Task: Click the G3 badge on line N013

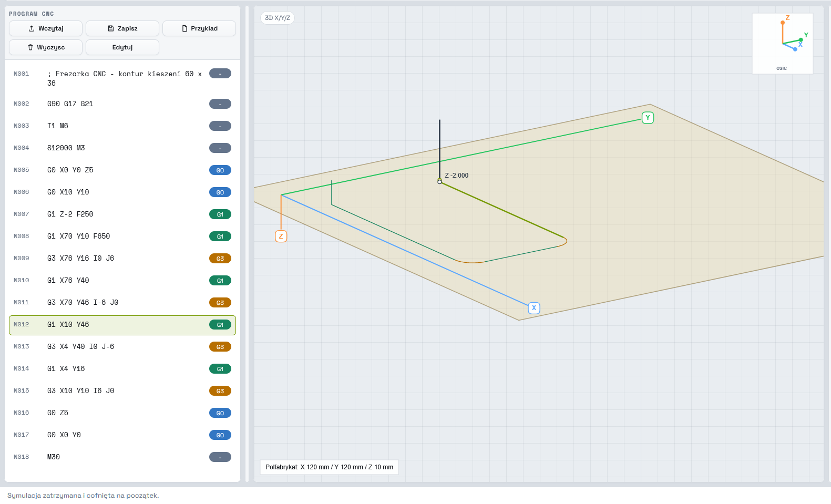Action: click(x=220, y=347)
